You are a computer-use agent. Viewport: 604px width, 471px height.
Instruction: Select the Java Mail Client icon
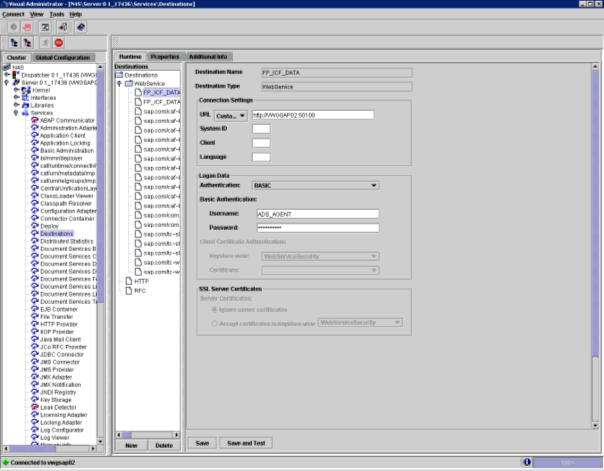pyautogui.click(x=35, y=339)
